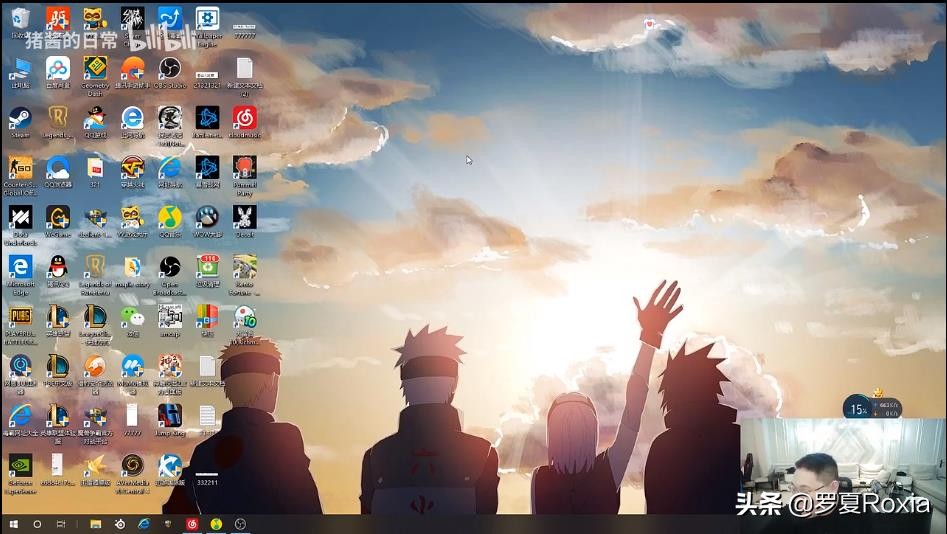Open File Explorer from the taskbar
The width and height of the screenshot is (947, 534).
pos(95,524)
